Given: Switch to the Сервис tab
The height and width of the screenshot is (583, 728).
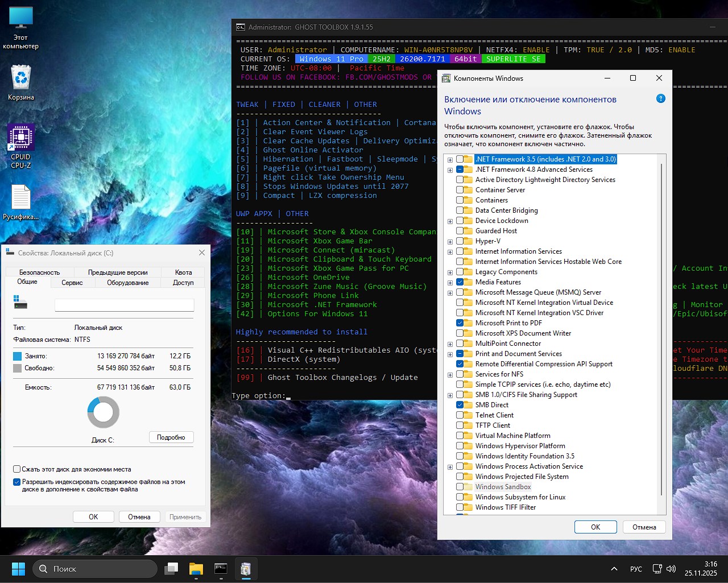Looking at the screenshot, I should pyautogui.click(x=72, y=282).
